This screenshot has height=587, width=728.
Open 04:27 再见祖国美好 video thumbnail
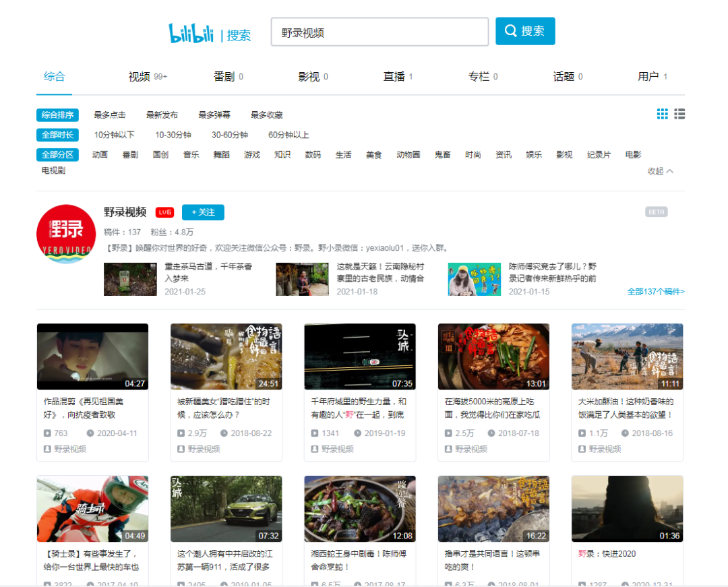(93, 357)
